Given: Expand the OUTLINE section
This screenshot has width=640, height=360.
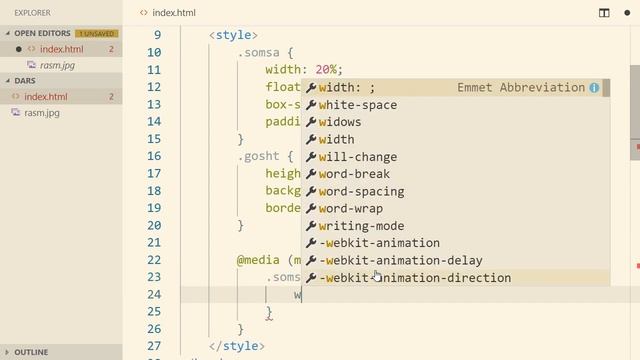Looking at the screenshot, I should point(7,352).
